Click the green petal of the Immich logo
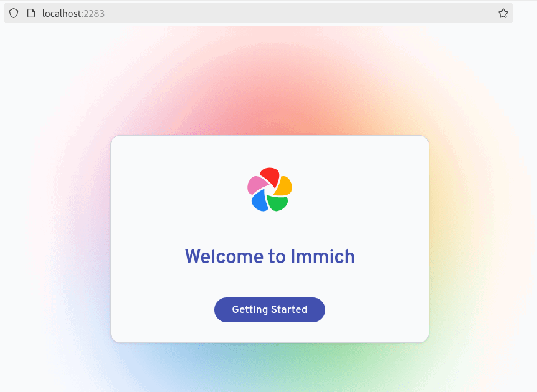This screenshot has height=392, width=537. point(278,203)
